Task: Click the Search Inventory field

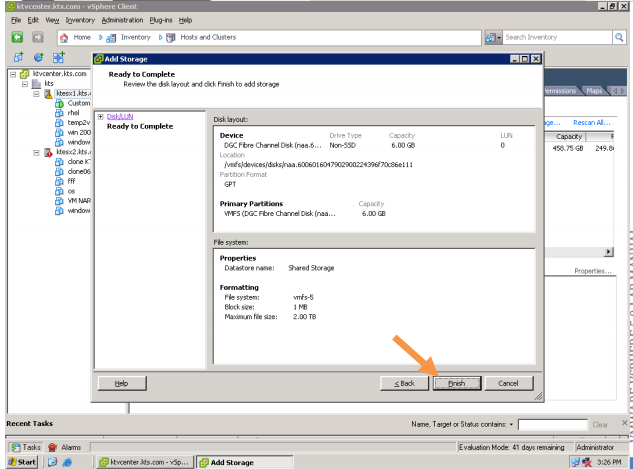Action: (x=558, y=38)
